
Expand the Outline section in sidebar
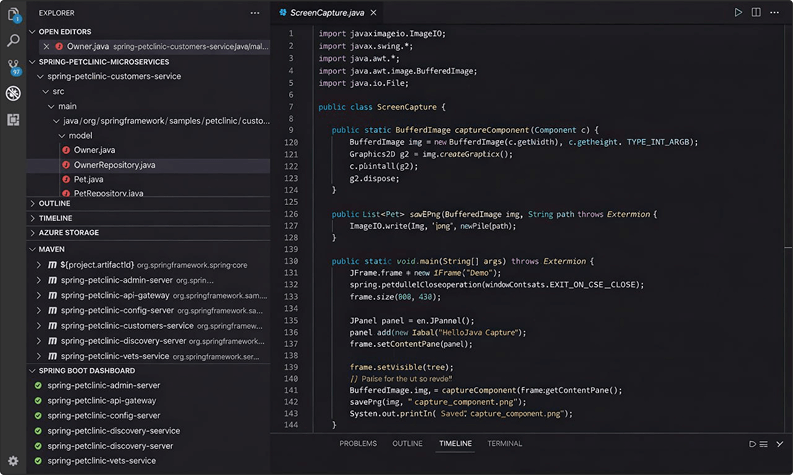point(54,203)
